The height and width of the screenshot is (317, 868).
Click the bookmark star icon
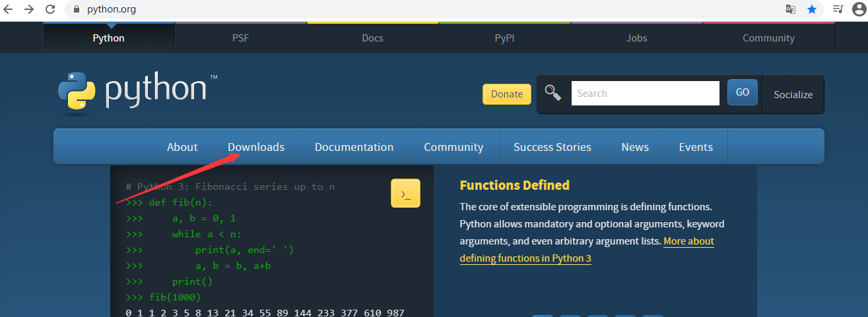[812, 9]
